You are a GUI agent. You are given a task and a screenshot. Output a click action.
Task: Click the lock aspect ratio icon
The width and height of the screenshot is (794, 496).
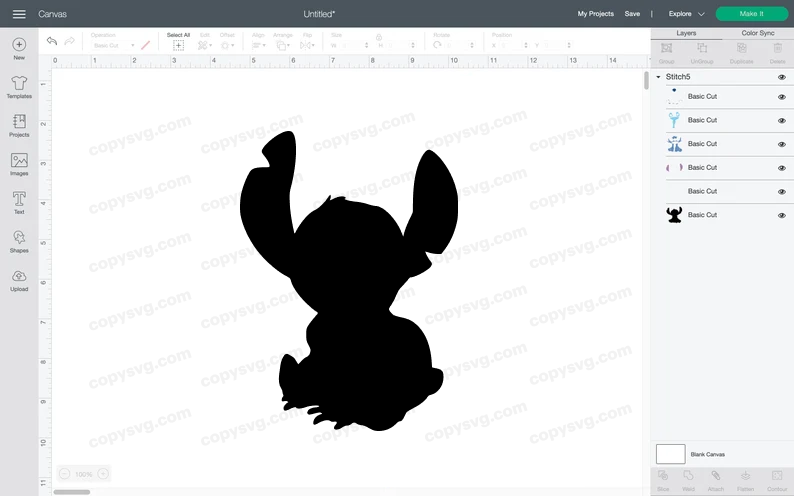pyautogui.click(x=379, y=37)
